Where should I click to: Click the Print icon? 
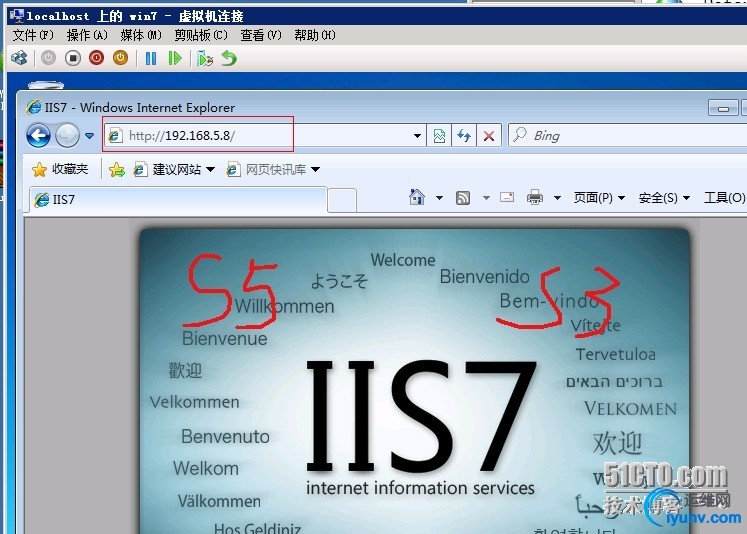coord(535,197)
